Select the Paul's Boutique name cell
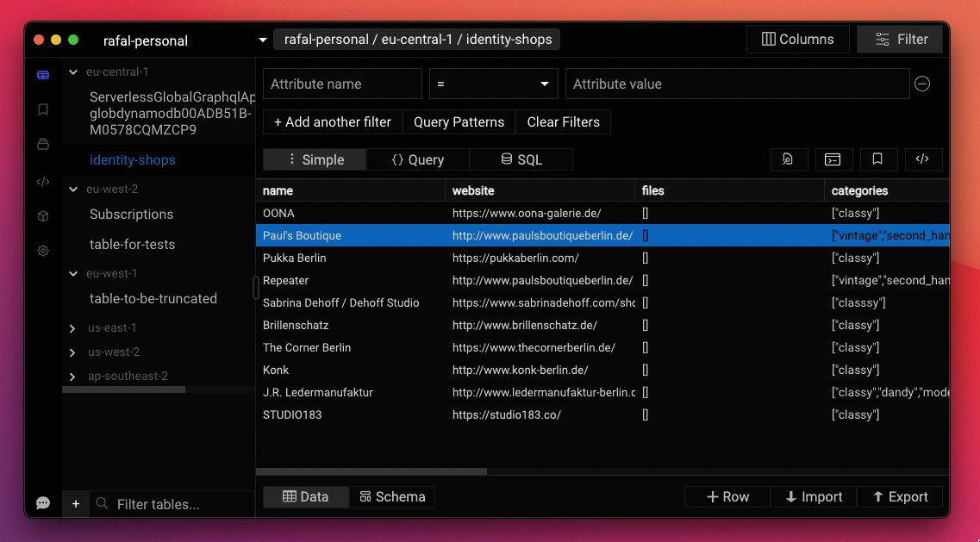The image size is (980, 542). [x=350, y=236]
